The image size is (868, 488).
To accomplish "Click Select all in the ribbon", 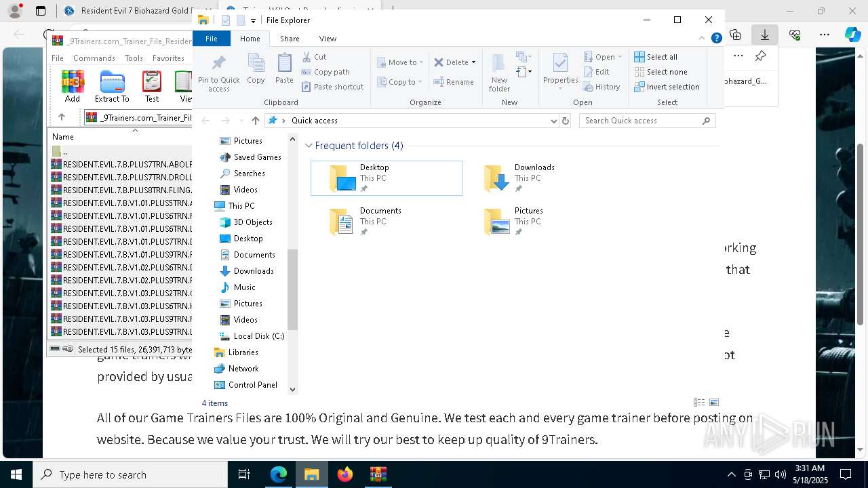I will 656,57.
